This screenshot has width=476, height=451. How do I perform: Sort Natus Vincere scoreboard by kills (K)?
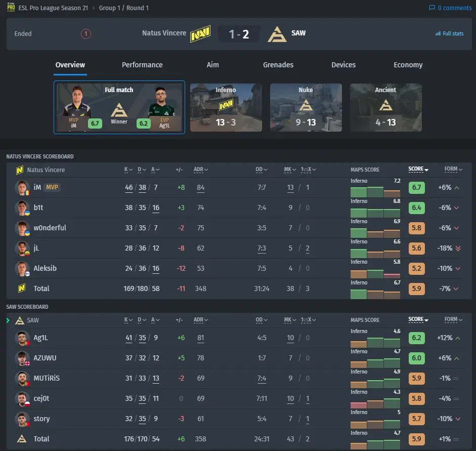click(128, 170)
